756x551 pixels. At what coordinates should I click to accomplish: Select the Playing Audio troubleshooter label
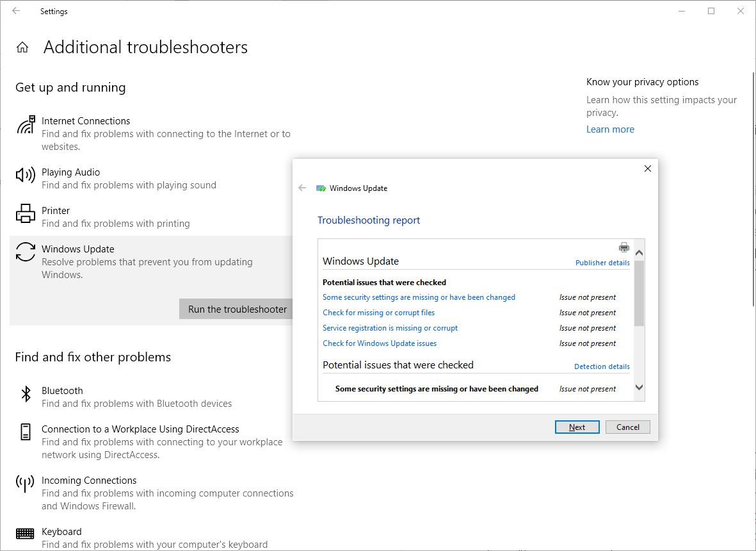71,172
